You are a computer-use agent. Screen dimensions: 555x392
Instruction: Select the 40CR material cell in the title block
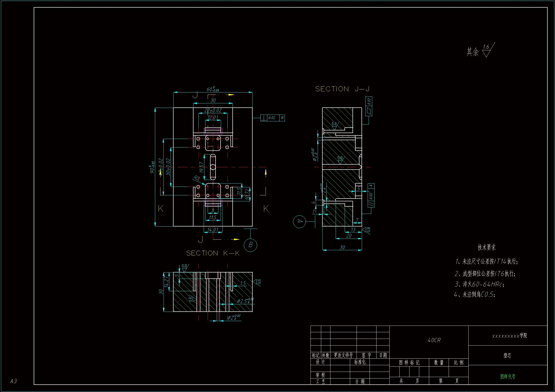[434, 340]
